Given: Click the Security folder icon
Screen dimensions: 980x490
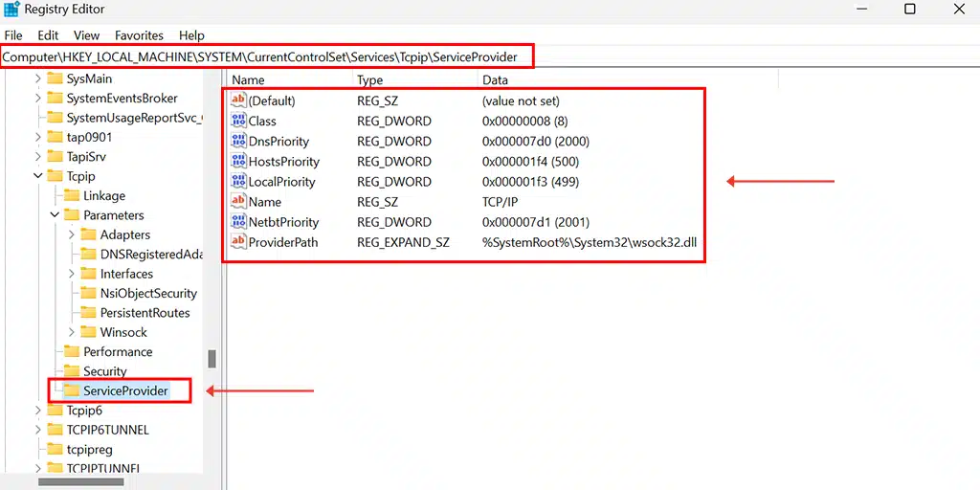Looking at the screenshot, I should point(72,371).
